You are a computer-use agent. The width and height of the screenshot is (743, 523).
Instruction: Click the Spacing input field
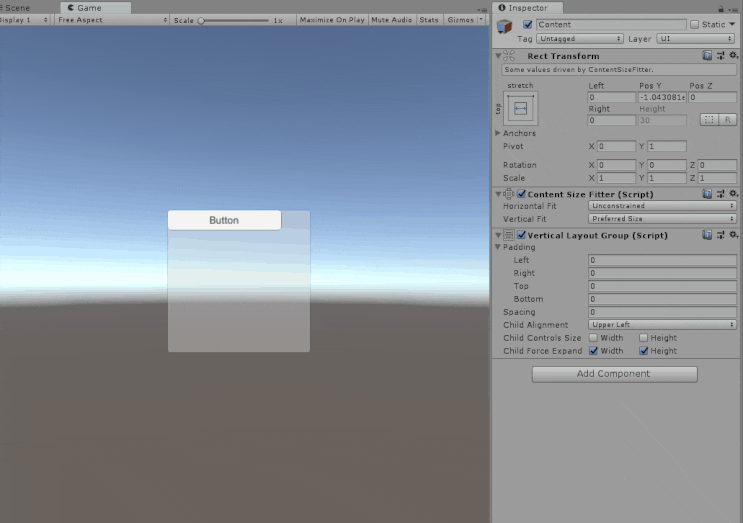click(662, 312)
